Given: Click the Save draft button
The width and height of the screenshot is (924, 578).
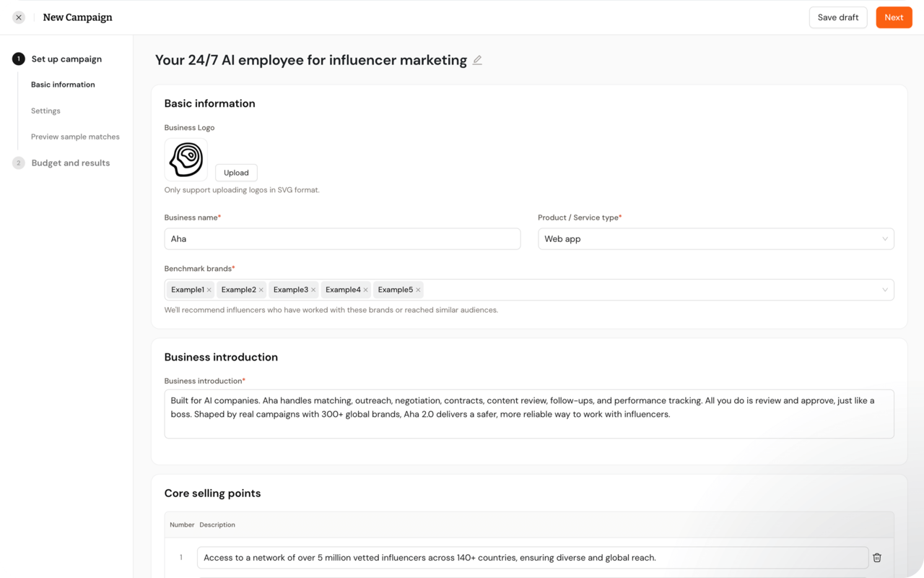Looking at the screenshot, I should tap(837, 17).
